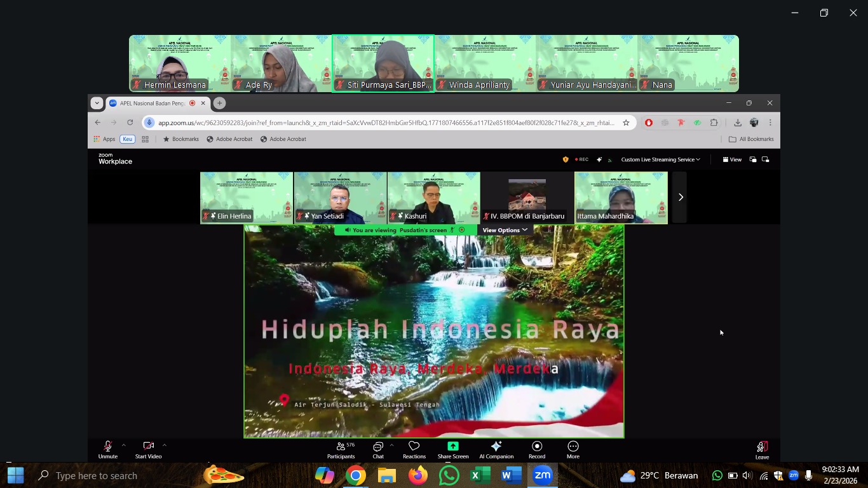Open the Chat panel
868x488 pixels.
coord(378,449)
